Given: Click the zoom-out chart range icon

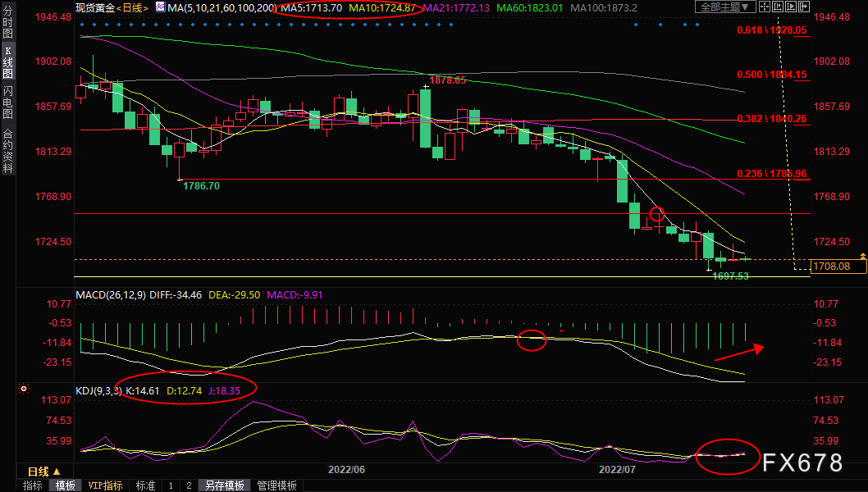Looking at the screenshot, I should pyautogui.click(x=778, y=7).
